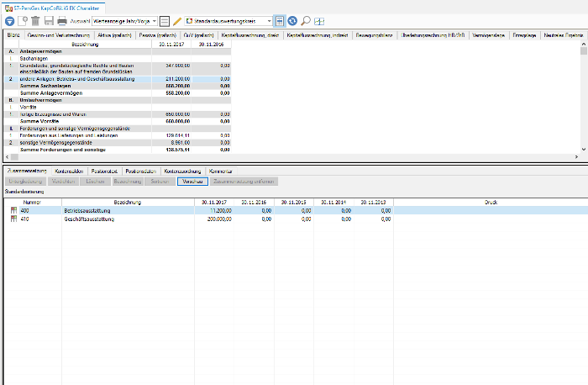Open the Standardauswertungskreis dropdown
Screen dimensions: 588x385
(228, 21)
